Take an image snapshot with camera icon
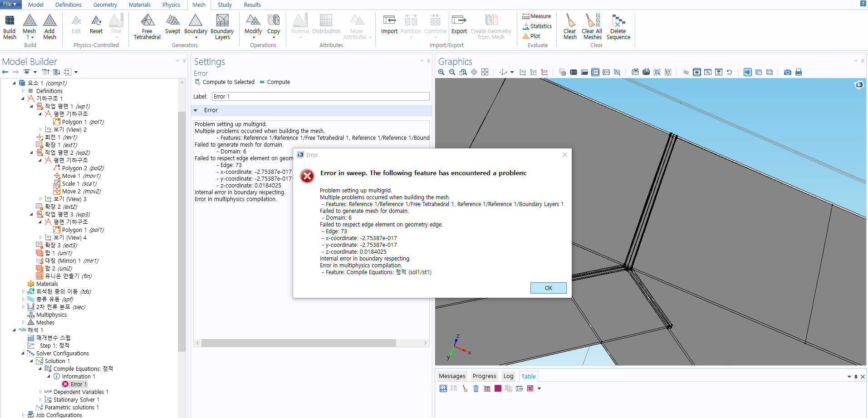Image resolution: width=868 pixels, height=418 pixels. (788, 72)
